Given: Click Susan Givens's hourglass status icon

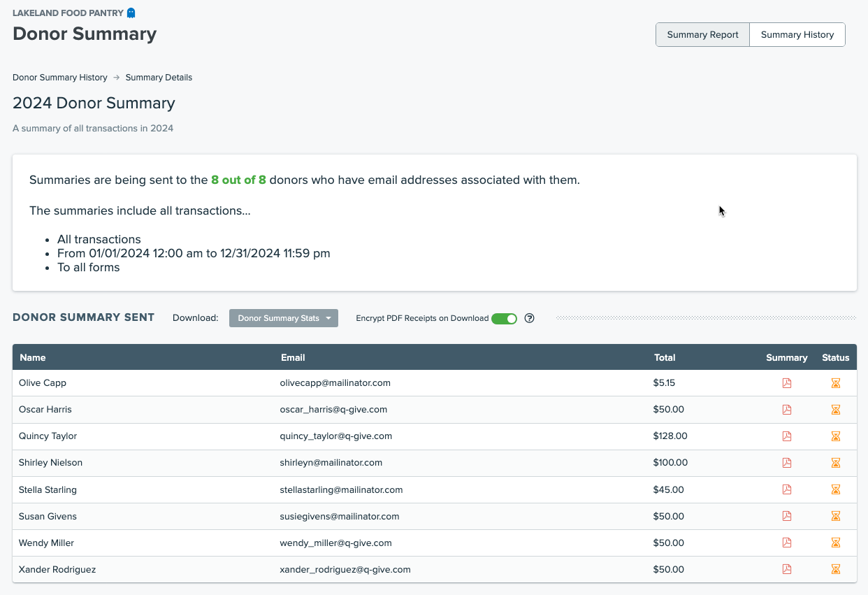Looking at the screenshot, I should [x=835, y=516].
